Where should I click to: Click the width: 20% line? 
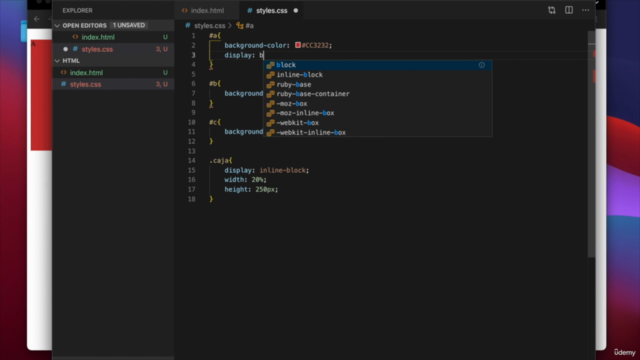(245, 180)
